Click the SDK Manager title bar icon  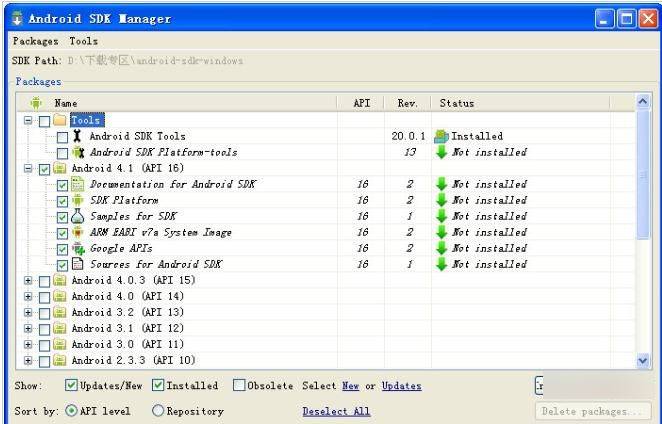(17, 19)
